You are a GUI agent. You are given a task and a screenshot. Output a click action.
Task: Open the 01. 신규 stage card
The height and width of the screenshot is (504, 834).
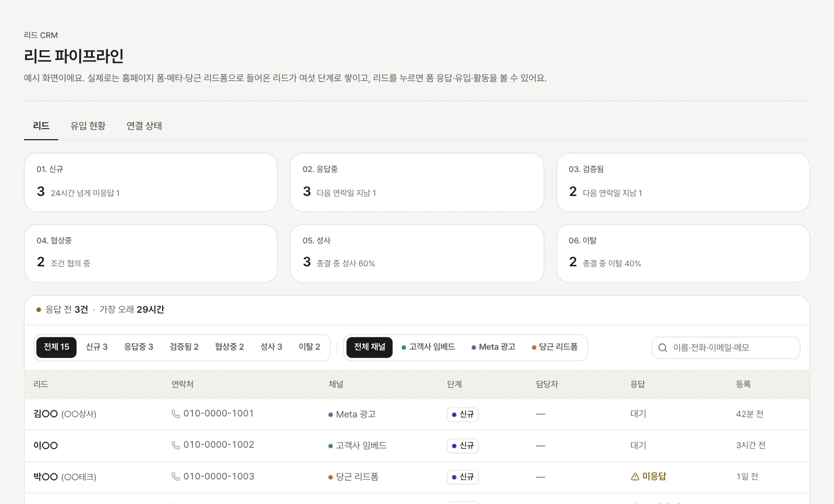pyautogui.click(x=151, y=182)
